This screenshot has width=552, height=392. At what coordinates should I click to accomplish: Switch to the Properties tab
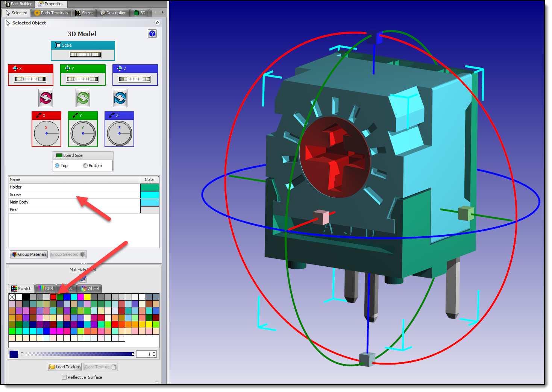[x=51, y=4]
